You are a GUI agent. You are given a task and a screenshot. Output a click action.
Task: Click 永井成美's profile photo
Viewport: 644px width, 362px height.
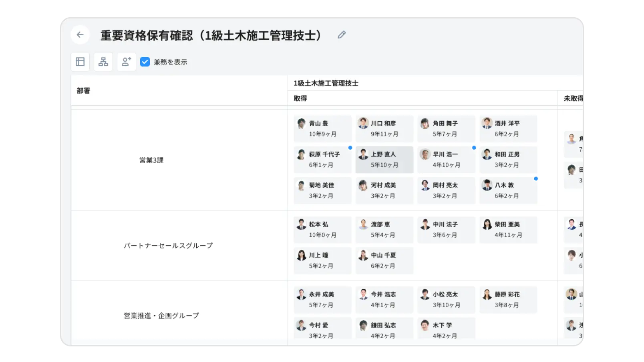click(x=300, y=294)
